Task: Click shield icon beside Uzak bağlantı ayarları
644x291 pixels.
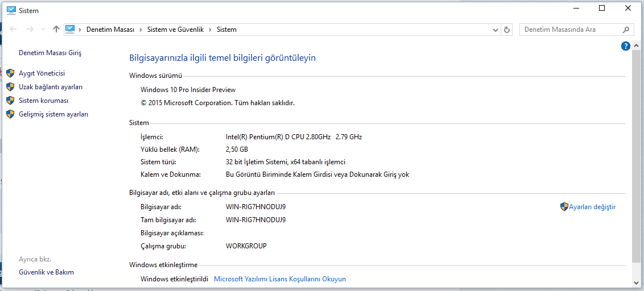Action: (10, 87)
